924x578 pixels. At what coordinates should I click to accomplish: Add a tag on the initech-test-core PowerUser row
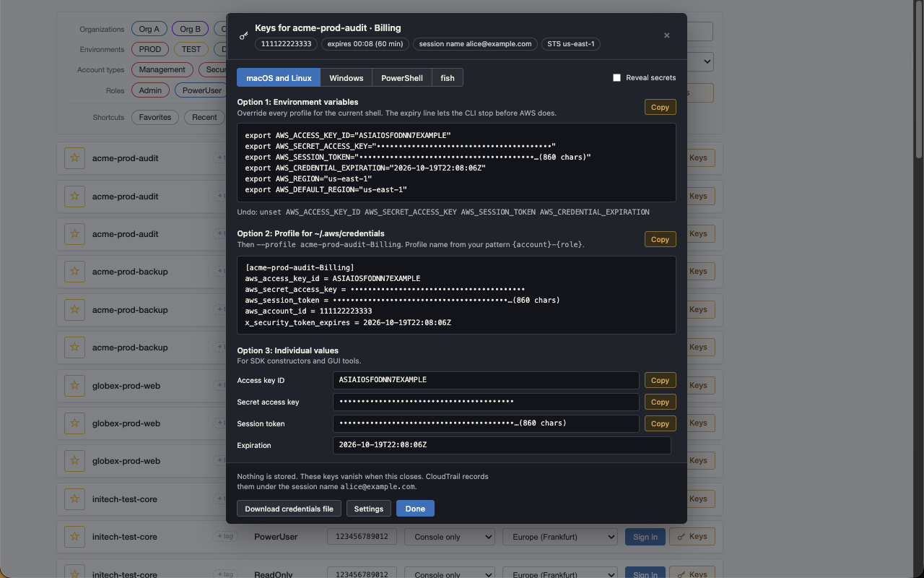pos(225,536)
